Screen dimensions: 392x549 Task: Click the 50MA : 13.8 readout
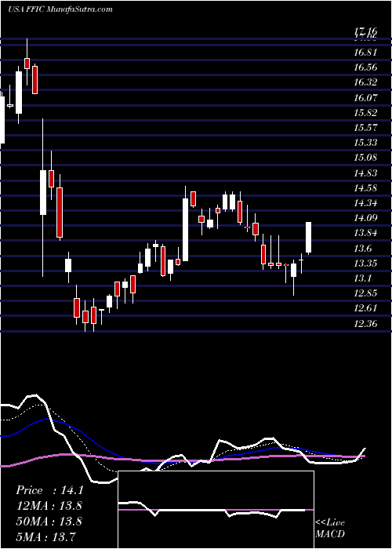click(49, 521)
